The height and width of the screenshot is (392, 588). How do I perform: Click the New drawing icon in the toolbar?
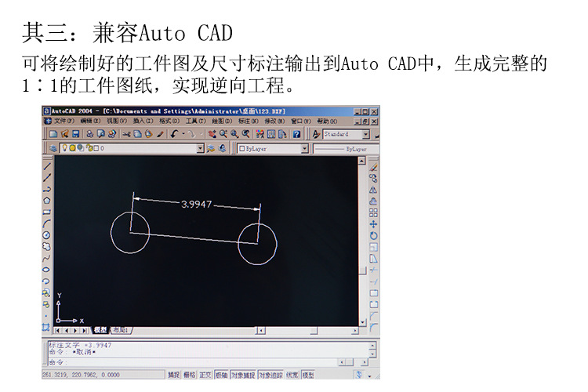coord(53,134)
